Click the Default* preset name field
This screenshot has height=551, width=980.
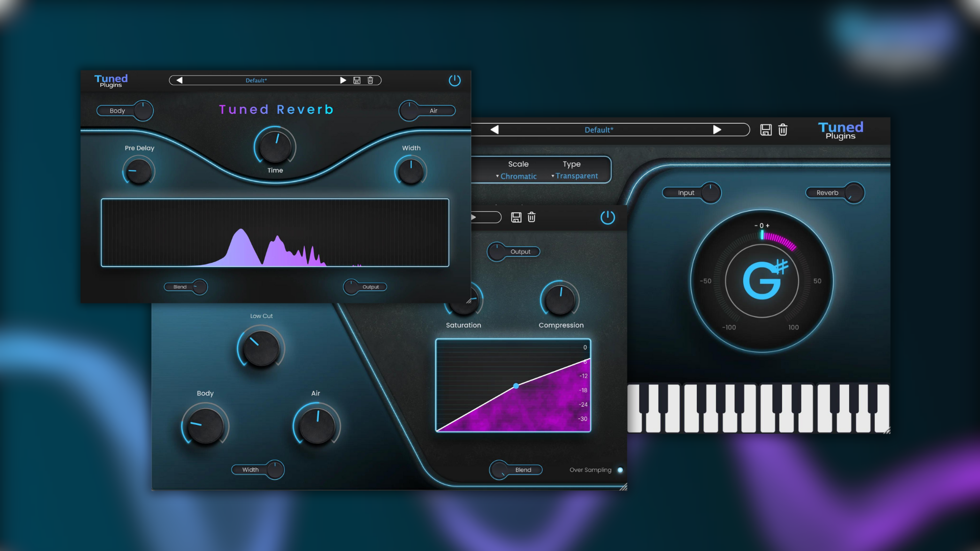point(599,130)
